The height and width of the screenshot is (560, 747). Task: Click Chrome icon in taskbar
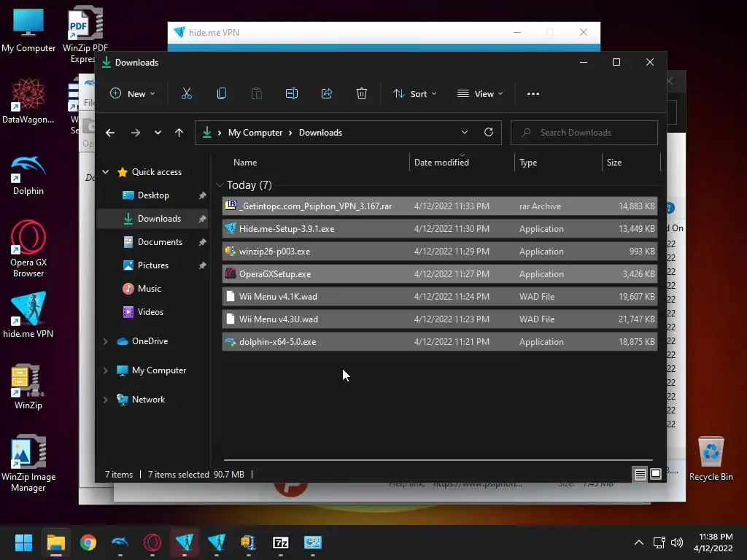tap(88, 542)
